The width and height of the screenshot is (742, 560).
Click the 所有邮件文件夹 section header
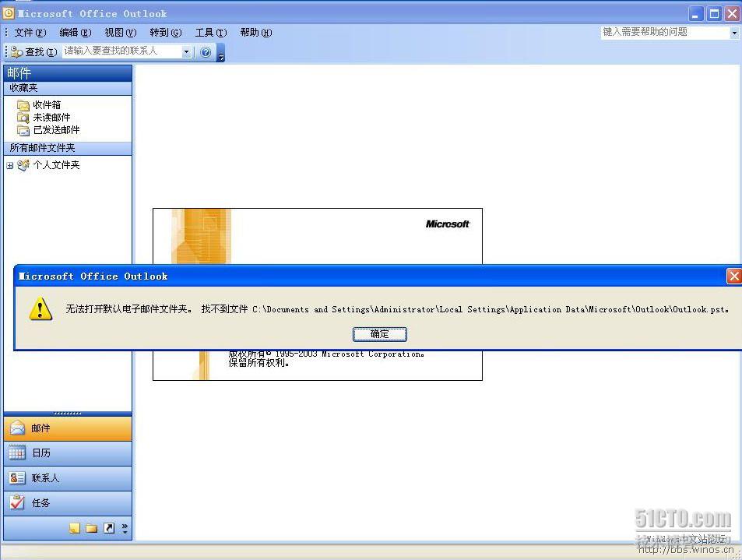[x=68, y=148]
